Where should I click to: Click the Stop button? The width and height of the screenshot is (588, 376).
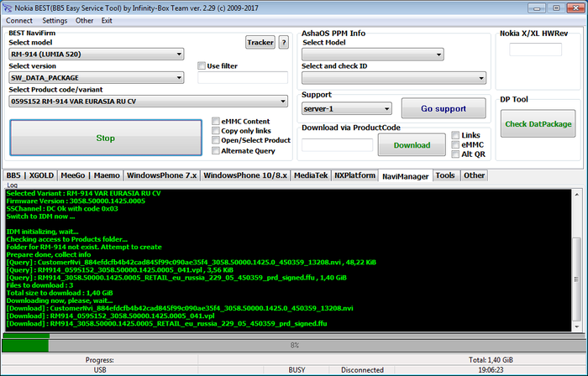(106, 138)
